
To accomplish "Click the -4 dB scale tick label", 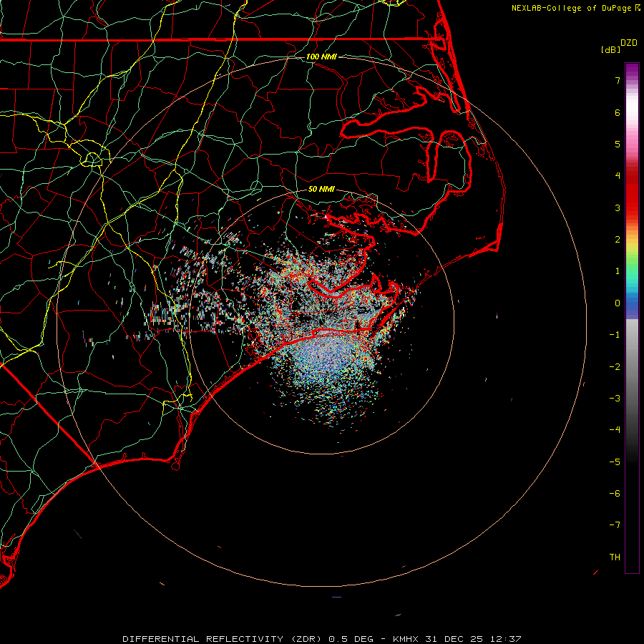I will tap(615, 429).
